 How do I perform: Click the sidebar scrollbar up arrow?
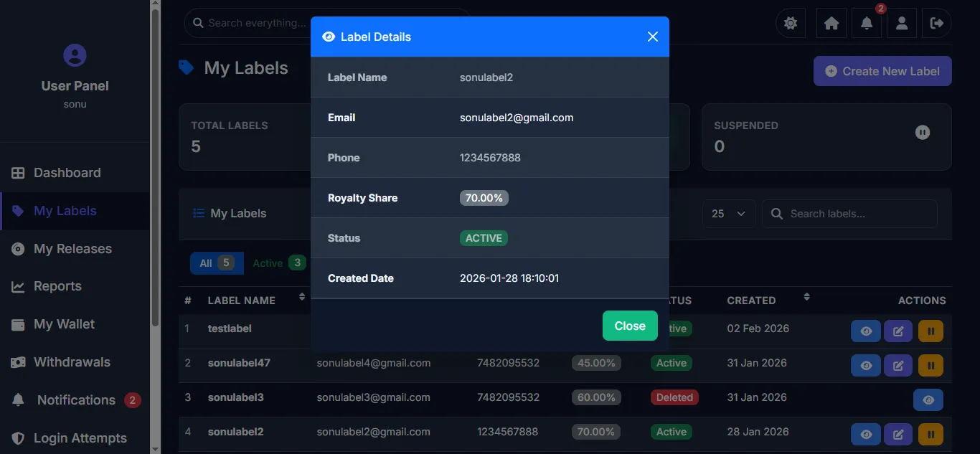155,5
